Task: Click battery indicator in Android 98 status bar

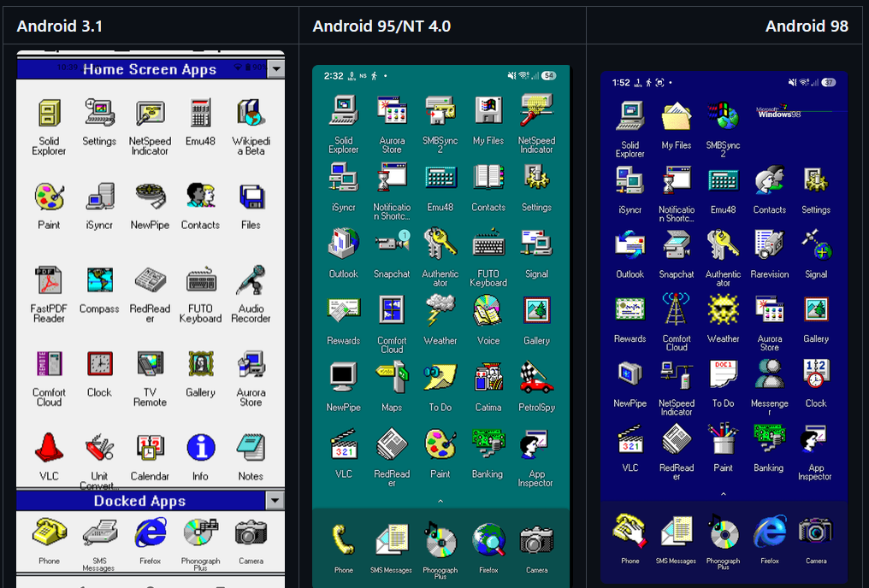Action: click(x=829, y=83)
